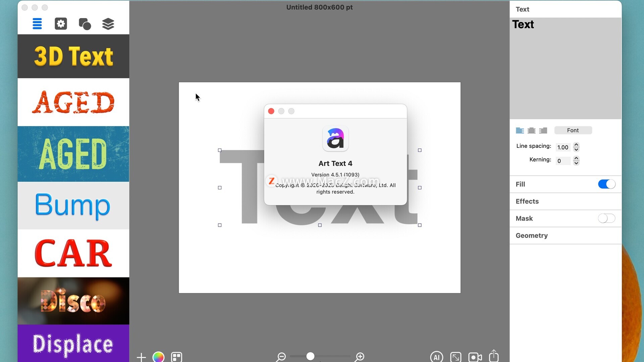
Task: Align text to the right
Action: 543,130
